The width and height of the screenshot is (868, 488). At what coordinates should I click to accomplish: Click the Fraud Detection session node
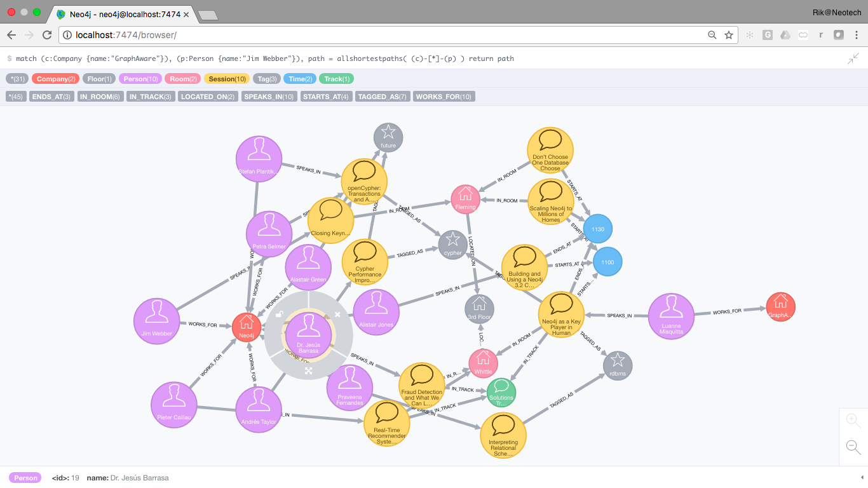(421, 386)
